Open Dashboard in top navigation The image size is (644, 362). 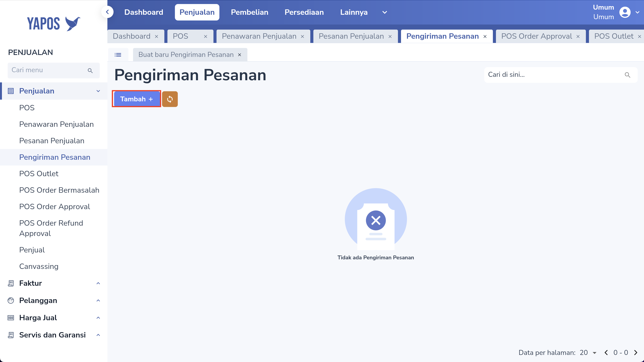[x=144, y=12]
